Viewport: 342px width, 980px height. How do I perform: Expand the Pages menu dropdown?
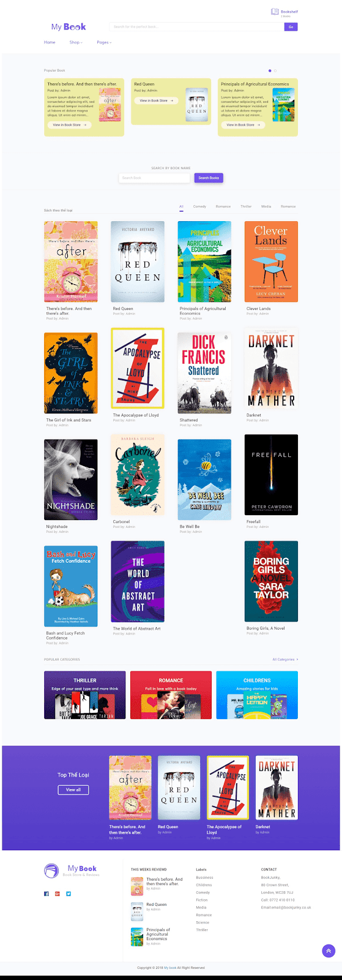coord(104,42)
